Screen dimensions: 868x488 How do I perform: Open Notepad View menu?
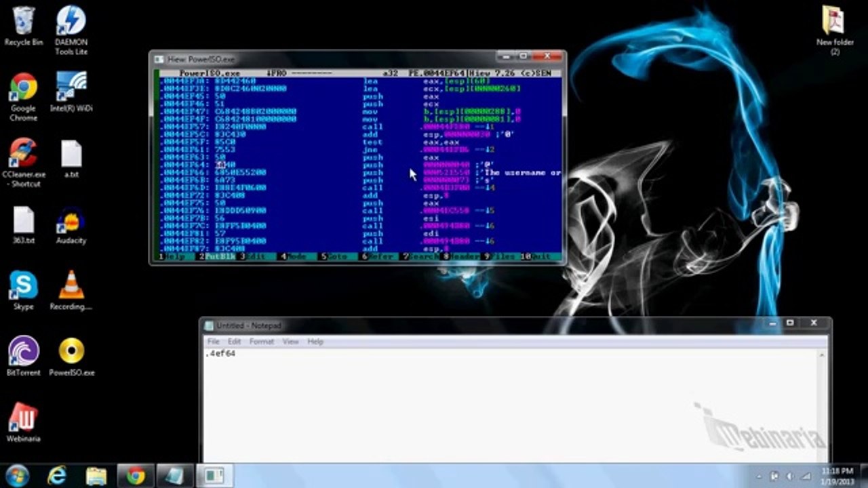(290, 342)
